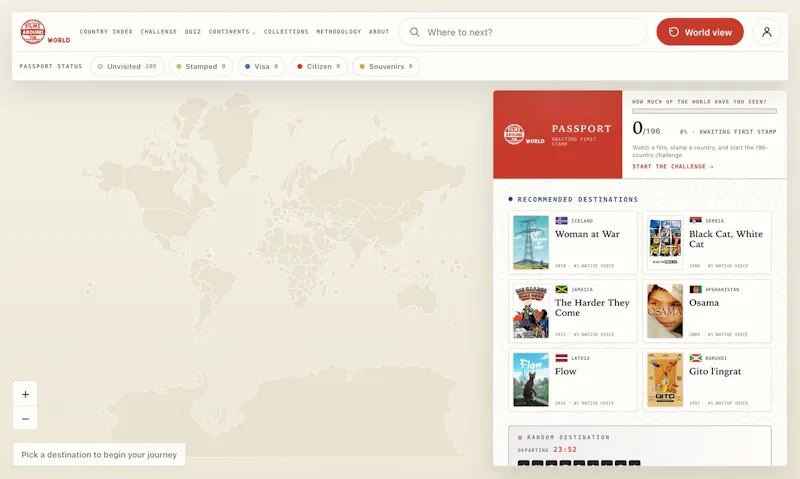
Task: Click Pick a destination hint text
Action: pos(99,455)
